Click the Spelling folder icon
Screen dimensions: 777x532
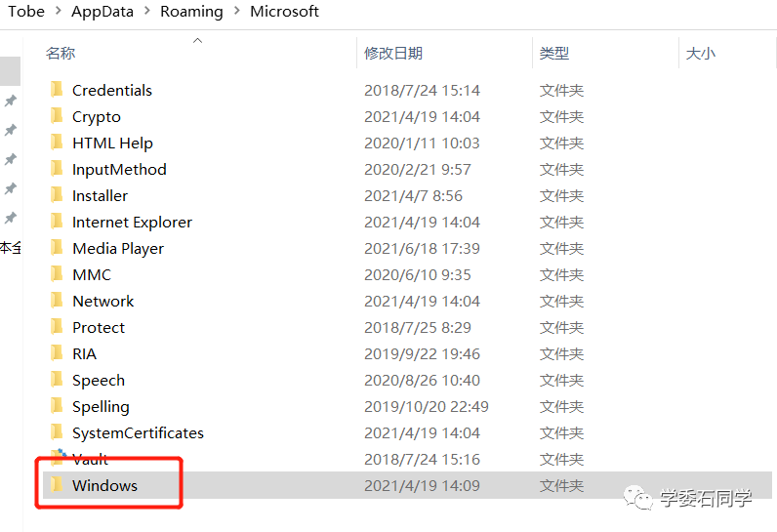tap(57, 406)
